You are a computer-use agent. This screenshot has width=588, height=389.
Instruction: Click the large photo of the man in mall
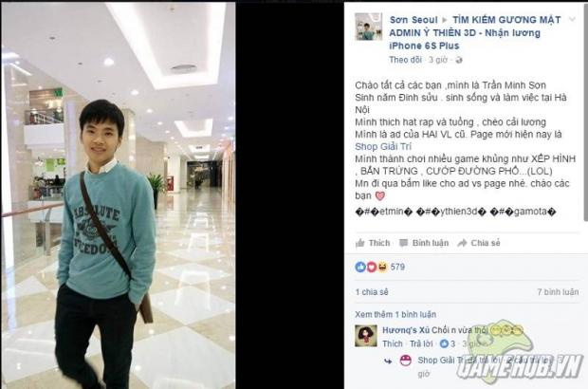coord(119,195)
